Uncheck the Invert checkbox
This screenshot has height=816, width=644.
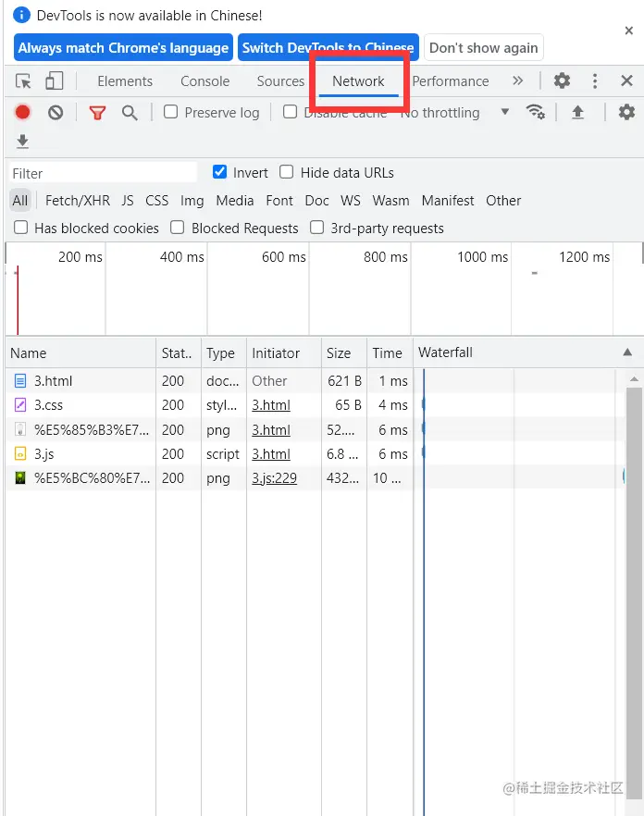[x=219, y=172]
